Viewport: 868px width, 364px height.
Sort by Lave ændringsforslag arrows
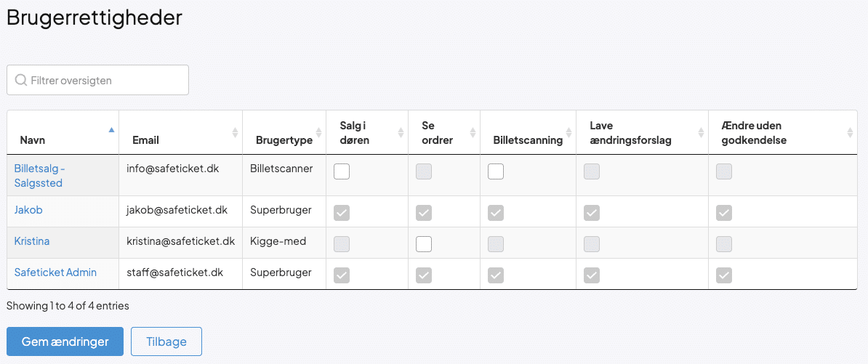(701, 133)
